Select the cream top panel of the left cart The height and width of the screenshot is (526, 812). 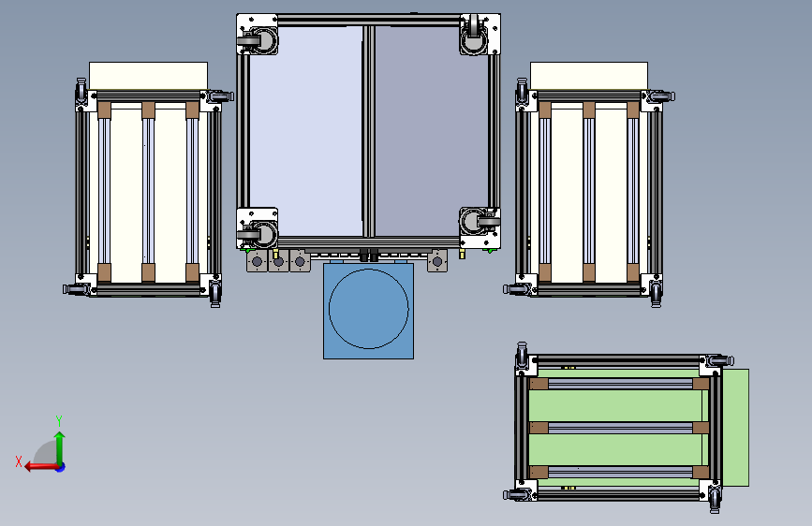(148, 76)
